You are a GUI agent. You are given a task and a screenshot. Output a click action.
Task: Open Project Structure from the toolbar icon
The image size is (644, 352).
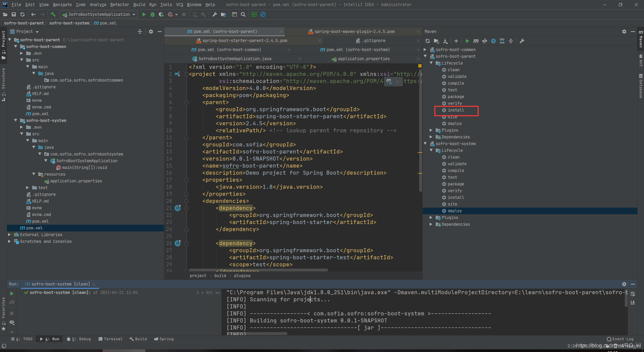(x=223, y=14)
